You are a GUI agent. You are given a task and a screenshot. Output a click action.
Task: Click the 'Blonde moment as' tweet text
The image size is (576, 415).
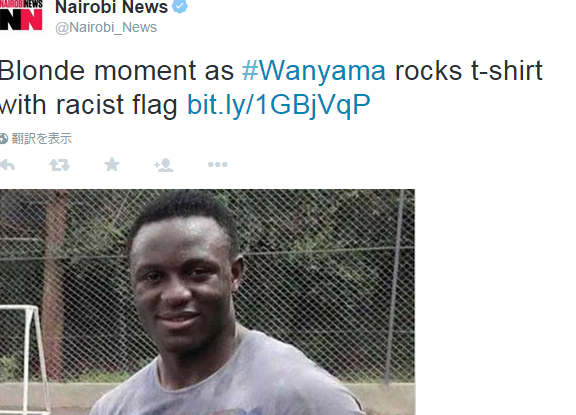tap(116, 71)
